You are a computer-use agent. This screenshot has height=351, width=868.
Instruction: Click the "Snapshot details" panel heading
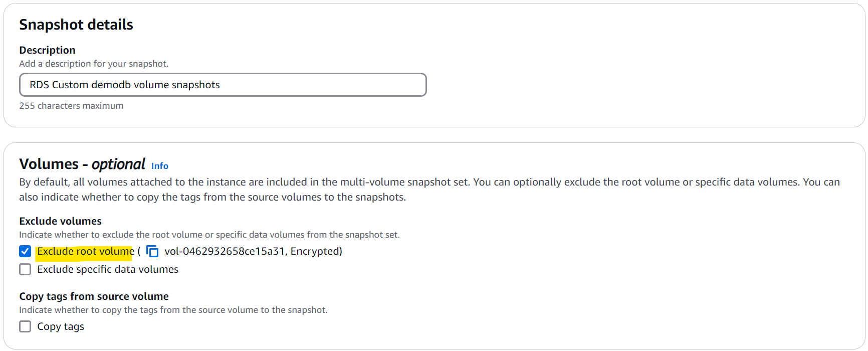[x=76, y=25]
